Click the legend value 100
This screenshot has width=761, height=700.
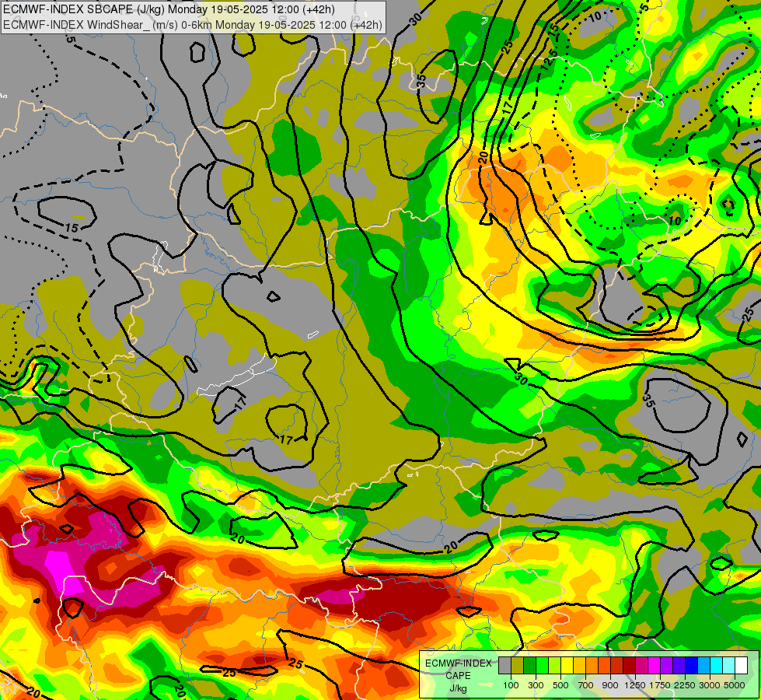point(511,685)
